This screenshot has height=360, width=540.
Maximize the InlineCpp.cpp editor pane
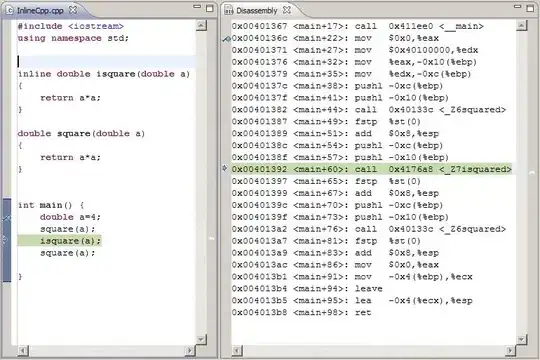pos(209,8)
